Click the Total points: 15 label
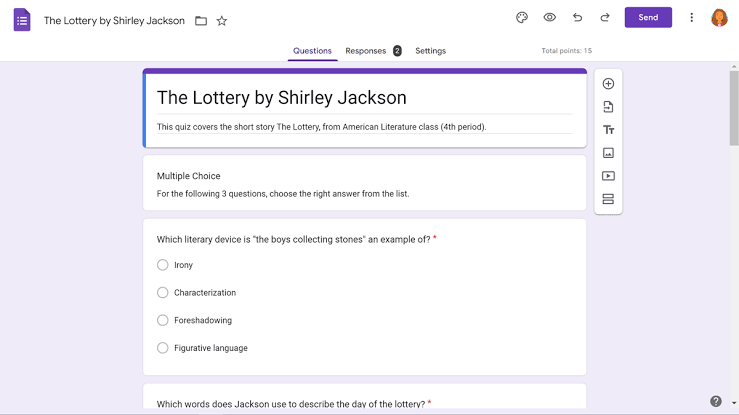Image resolution: width=739 pixels, height=415 pixels. pos(567,51)
